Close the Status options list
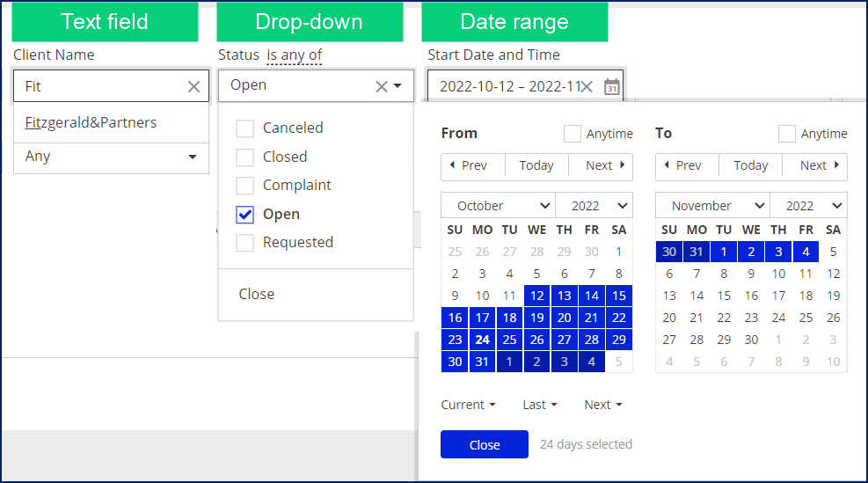Viewport: 868px width, 483px height. point(256,294)
